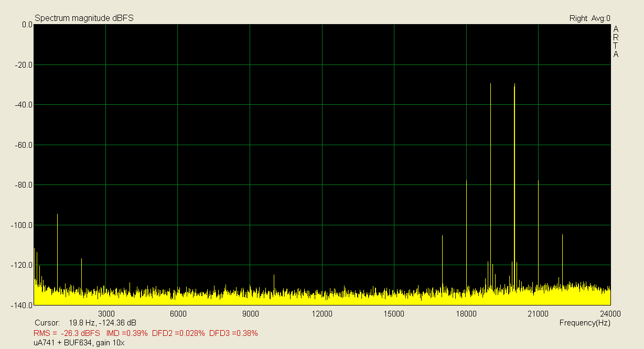Click the 'Frequency(Hz)' axis caption
Image resolution: width=644 pixels, height=349 pixels.
pos(585,323)
